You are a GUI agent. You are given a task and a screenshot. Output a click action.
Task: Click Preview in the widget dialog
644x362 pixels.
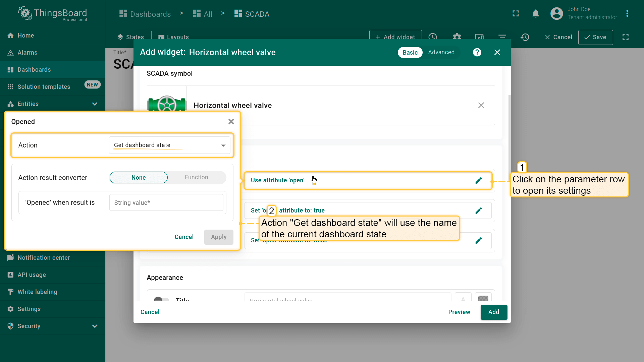(459, 312)
